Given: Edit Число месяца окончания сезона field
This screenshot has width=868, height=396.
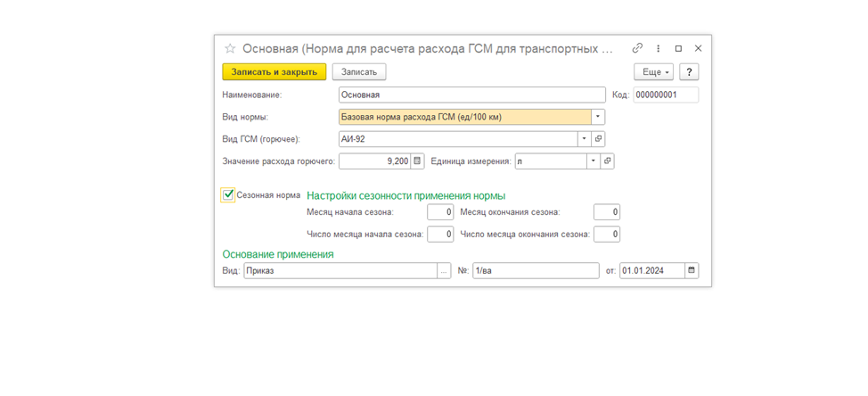Looking at the screenshot, I should pyautogui.click(x=607, y=235).
